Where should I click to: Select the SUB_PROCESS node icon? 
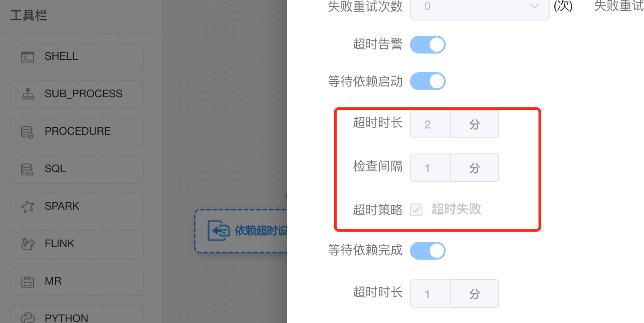(28, 94)
